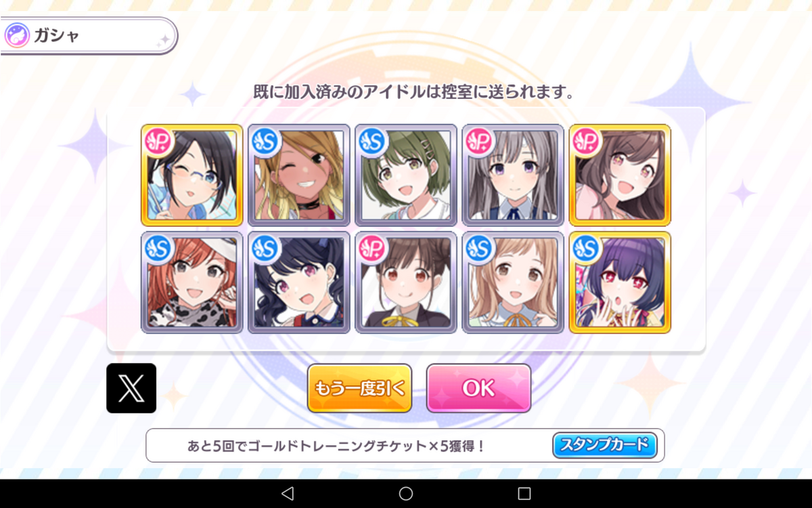The image size is (812, 508).
Task: Select the tanned blonde winking idol card
Action: (x=299, y=175)
